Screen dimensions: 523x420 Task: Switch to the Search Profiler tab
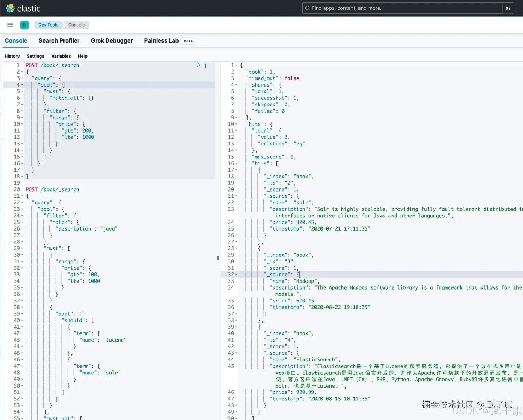(x=59, y=41)
